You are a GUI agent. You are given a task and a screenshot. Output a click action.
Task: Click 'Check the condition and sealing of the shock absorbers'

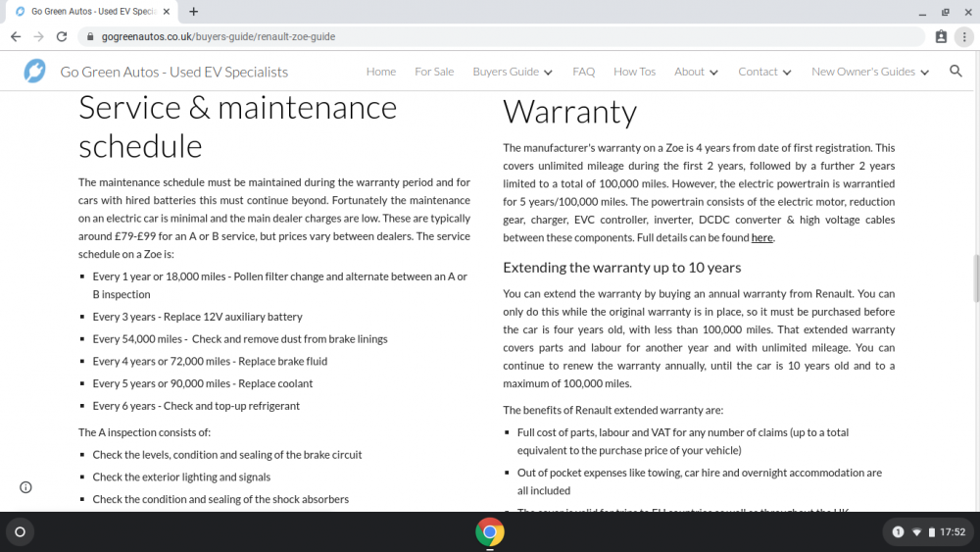[220, 499]
